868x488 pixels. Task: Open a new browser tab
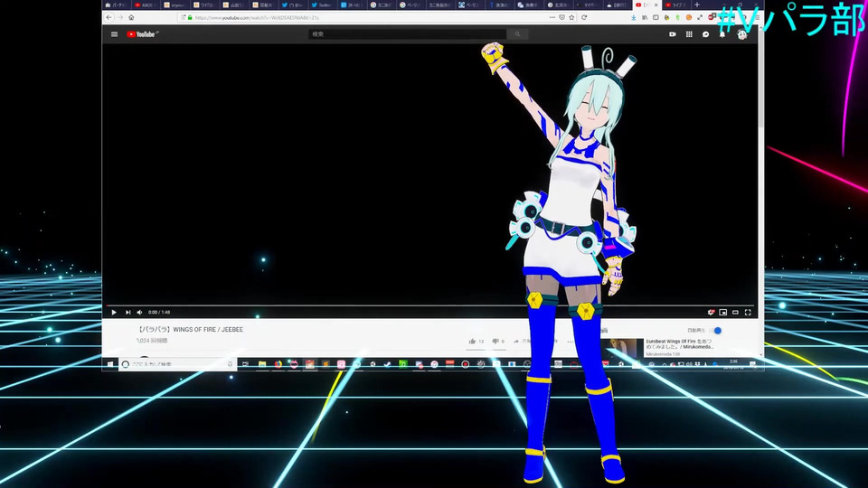pyautogui.click(x=697, y=5)
